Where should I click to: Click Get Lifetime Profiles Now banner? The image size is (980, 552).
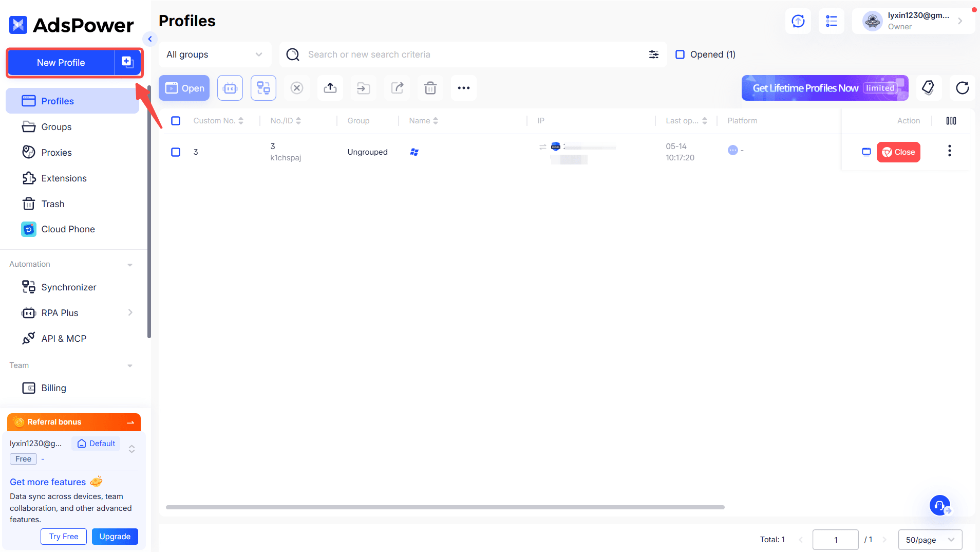[x=825, y=88]
